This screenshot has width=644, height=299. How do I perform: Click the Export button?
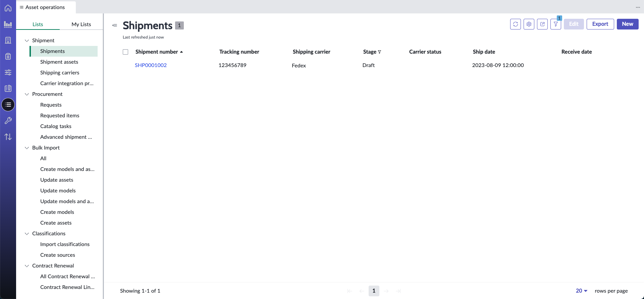[x=600, y=24]
